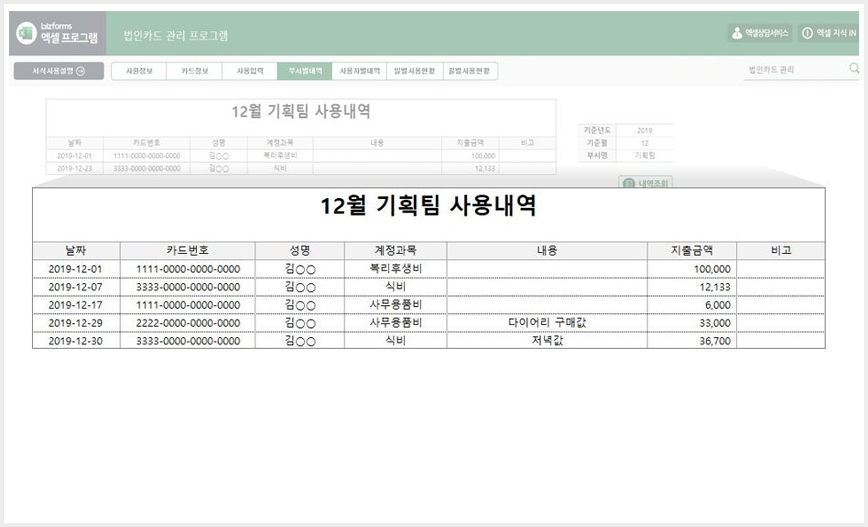The image size is (868, 527).
Task: Click the 부서명 label
Action: coord(597,156)
